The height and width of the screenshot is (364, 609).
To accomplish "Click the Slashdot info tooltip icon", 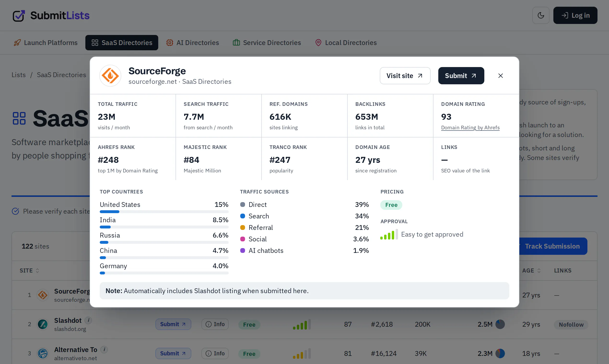I will tap(88, 320).
